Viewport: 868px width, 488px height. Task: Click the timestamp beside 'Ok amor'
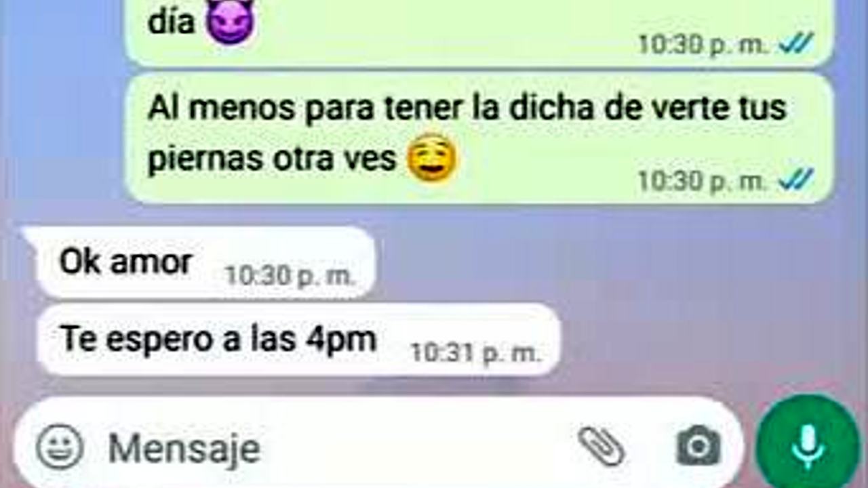coord(290,276)
